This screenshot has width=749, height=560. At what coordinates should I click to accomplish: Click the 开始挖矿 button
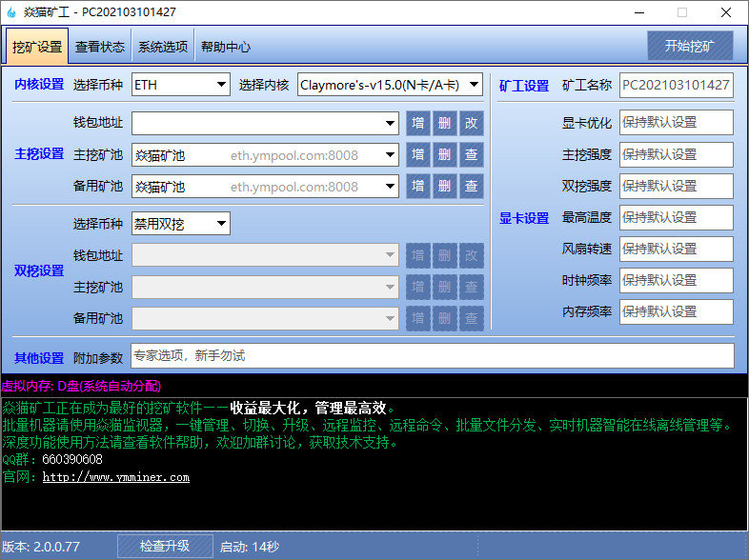coord(690,46)
